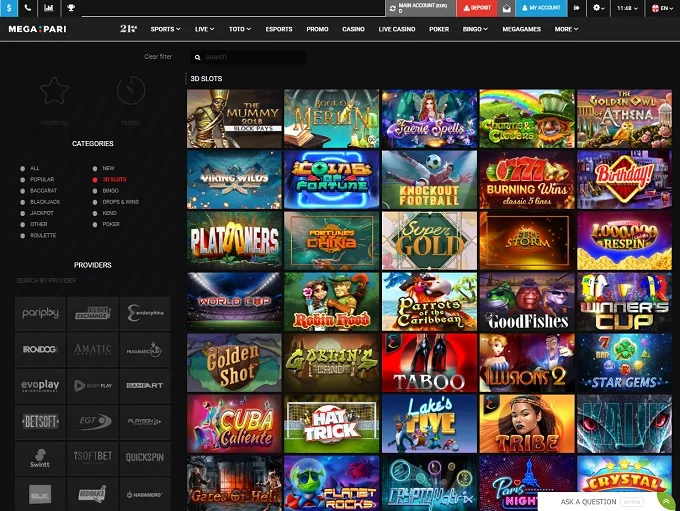Screen dimensions: 680x511
Task: Open the Esports menu item
Action: pos(279,29)
